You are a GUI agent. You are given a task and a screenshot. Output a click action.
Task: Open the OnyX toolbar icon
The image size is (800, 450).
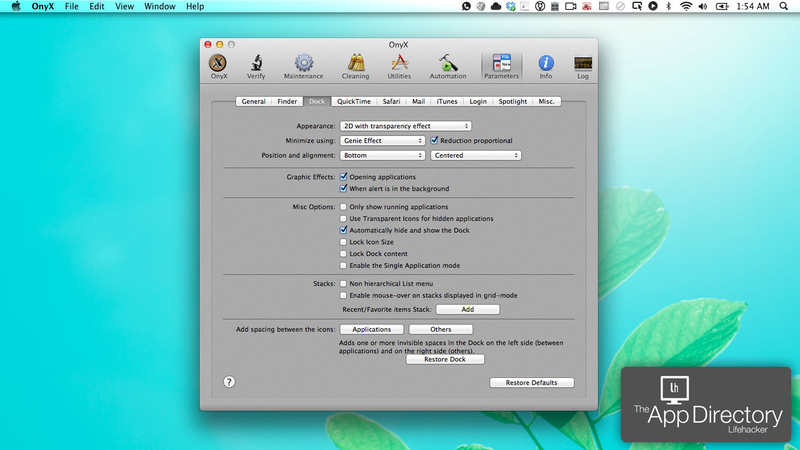(x=218, y=66)
